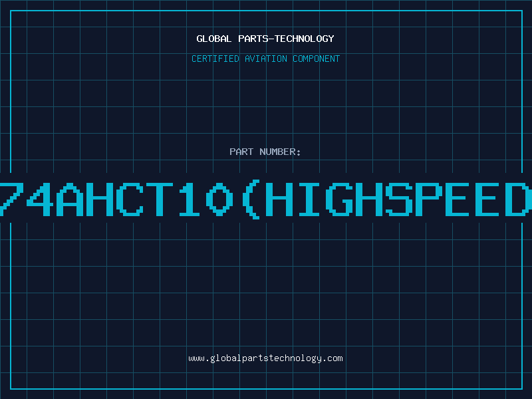Click the 74AHCT10(HIGHSPEED part number text
Screen dimensions: 532x399
pos(266,199)
